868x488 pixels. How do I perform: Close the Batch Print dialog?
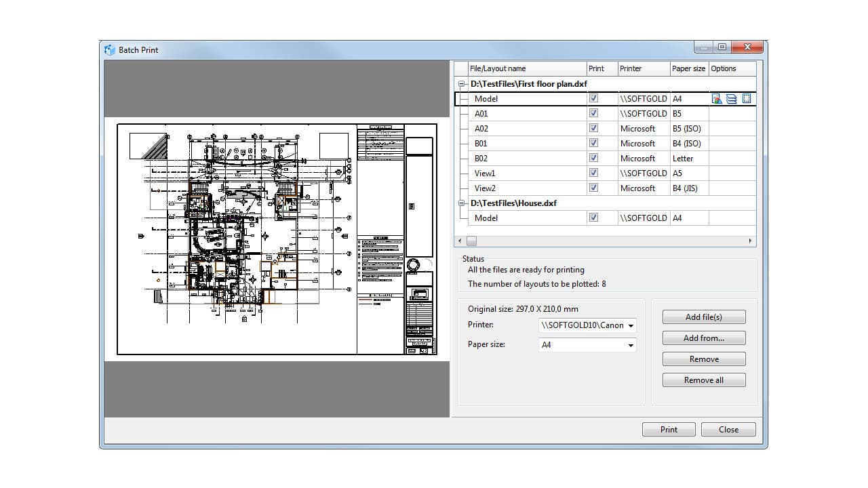[x=728, y=429]
